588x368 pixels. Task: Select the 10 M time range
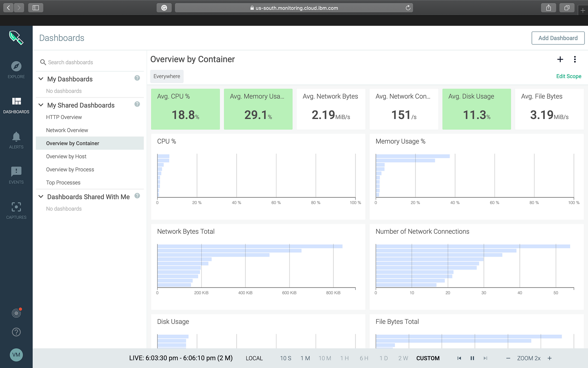325,358
